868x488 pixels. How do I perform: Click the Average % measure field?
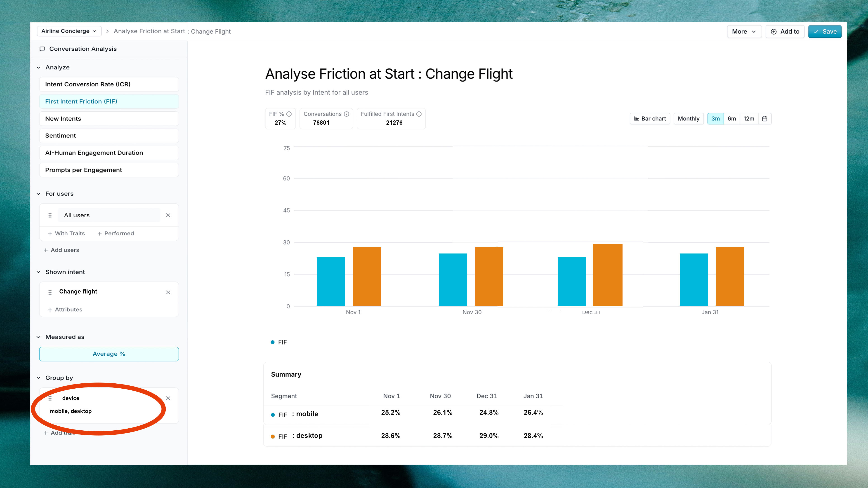point(109,354)
